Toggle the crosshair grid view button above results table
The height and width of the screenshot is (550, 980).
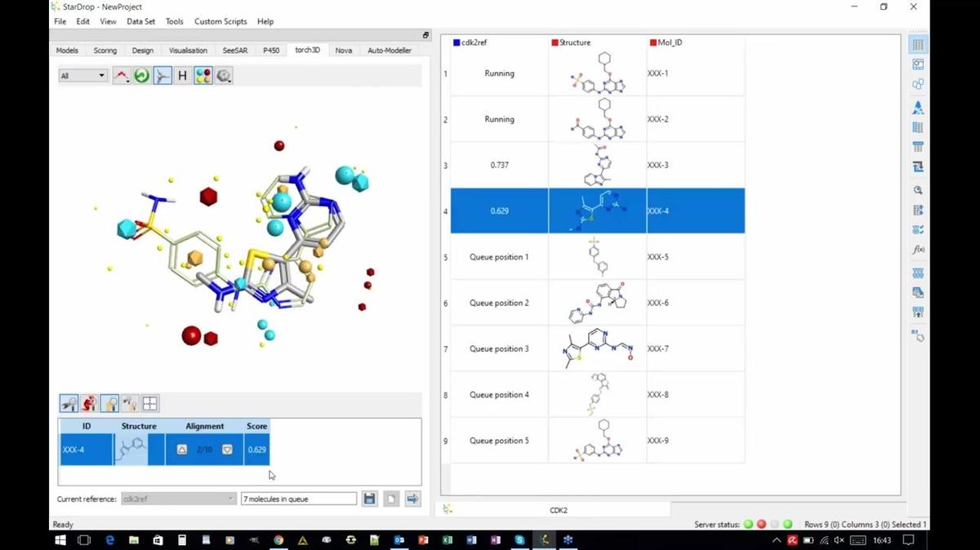[x=149, y=402]
